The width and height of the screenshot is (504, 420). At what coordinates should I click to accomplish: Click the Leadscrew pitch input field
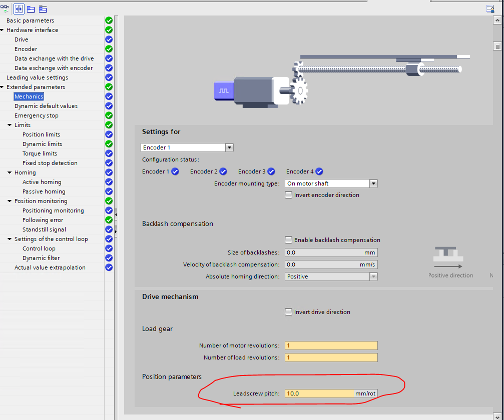[319, 393]
